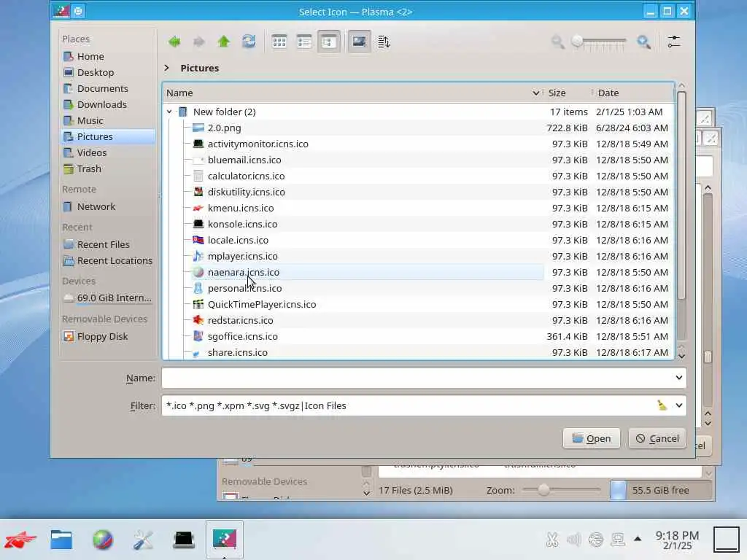The height and width of the screenshot is (560, 747).
Task: Open the dialog options settings icon
Action: point(673,42)
